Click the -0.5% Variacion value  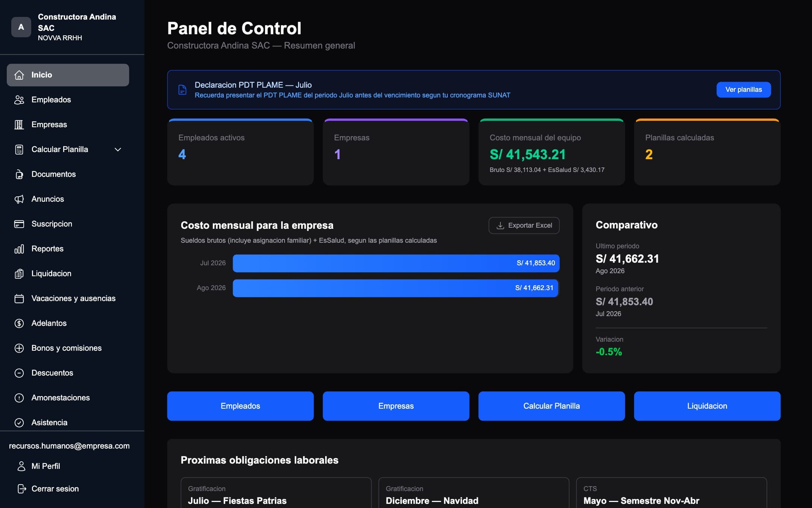coord(609,352)
